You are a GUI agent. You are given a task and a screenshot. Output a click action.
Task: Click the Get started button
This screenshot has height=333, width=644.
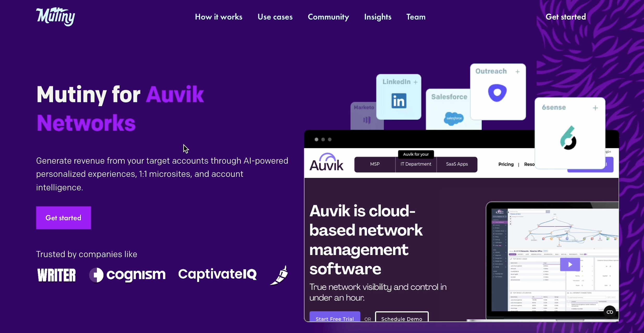[x=63, y=217]
